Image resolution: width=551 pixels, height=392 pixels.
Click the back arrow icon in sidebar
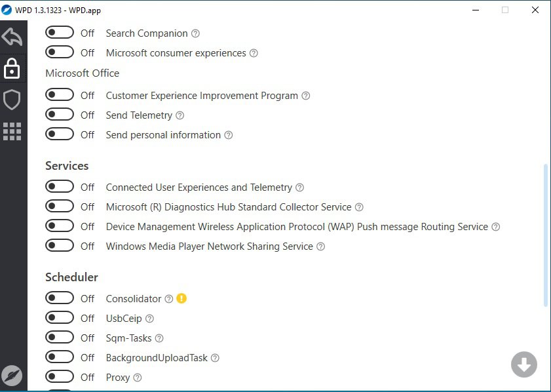click(12, 36)
